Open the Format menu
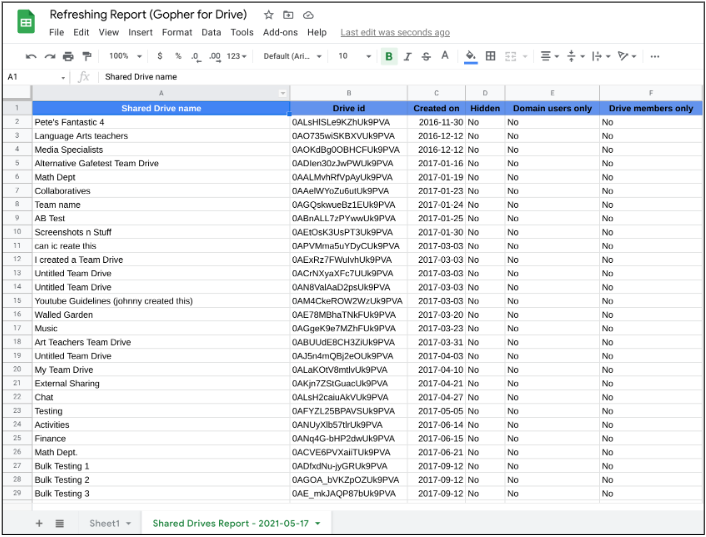Image resolution: width=706 pixels, height=537 pixels. click(177, 32)
